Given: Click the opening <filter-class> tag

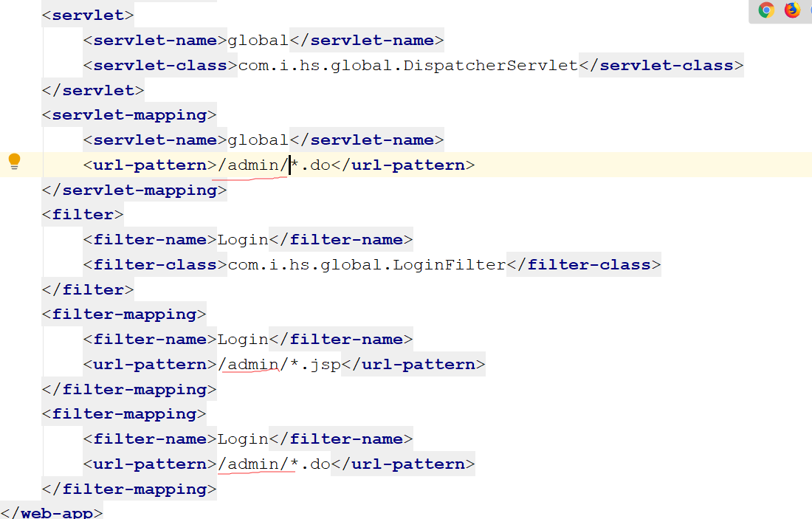Looking at the screenshot, I should pyautogui.click(x=155, y=265).
